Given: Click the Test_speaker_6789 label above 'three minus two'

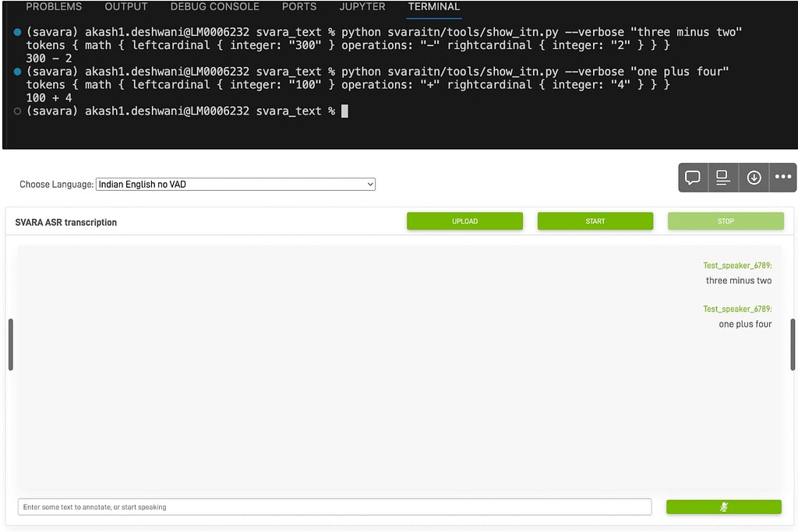Looking at the screenshot, I should [737, 265].
